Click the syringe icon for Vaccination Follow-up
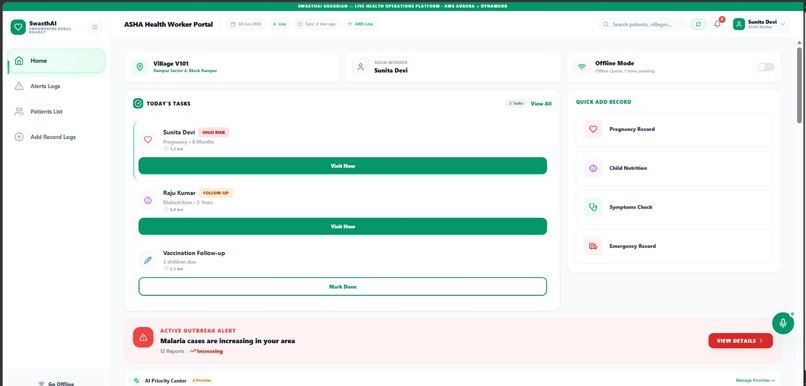806x386 pixels. click(x=148, y=261)
